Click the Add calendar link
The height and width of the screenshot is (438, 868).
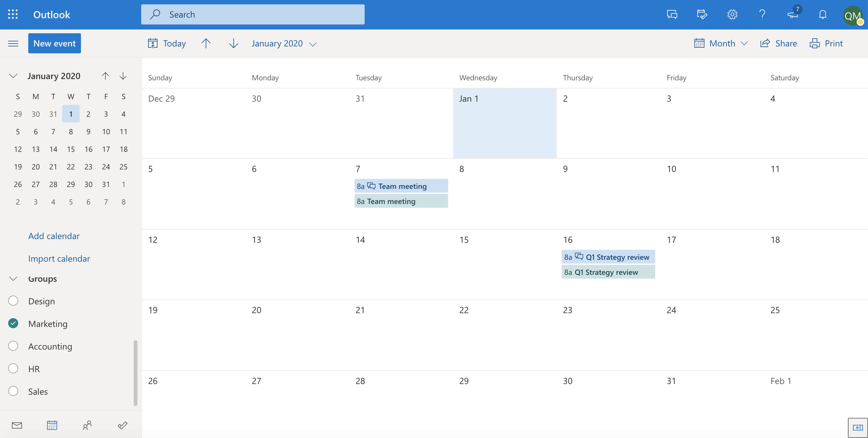(54, 235)
